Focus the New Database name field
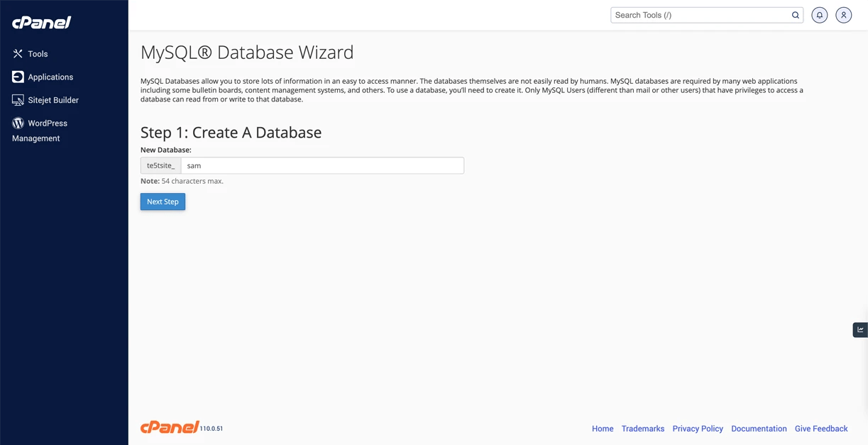The height and width of the screenshot is (445, 868). [322, 165]
